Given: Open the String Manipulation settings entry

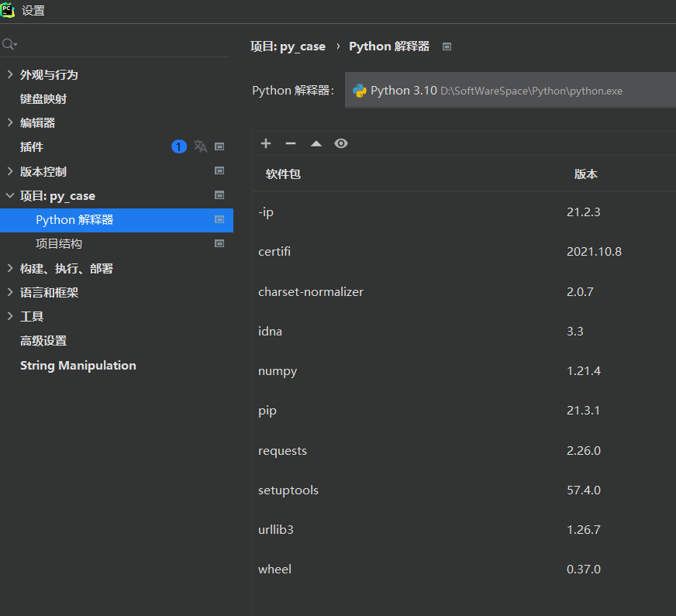Looking at the screenshot, I should click(78, 365).
